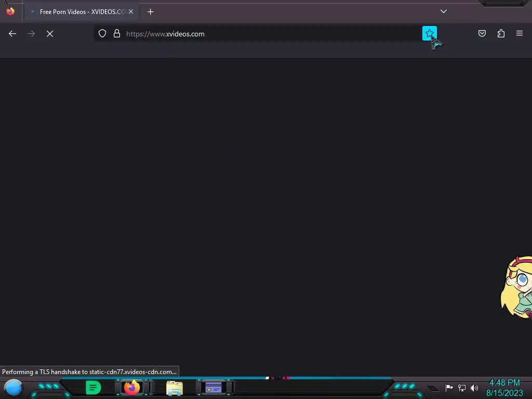The height and width of the screenshot is (399, 532).
Task: Open File Explorer from the taskbar
Action: 175,388
